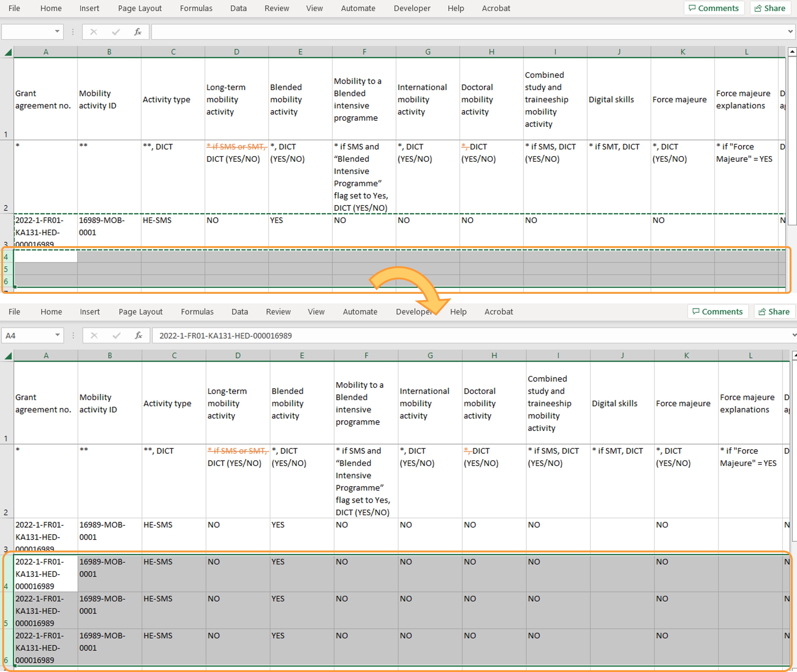Select all cells corner in top sheet
Viewport: 797px width, 672px height.
pyautogui.click(x=8, y=52)
